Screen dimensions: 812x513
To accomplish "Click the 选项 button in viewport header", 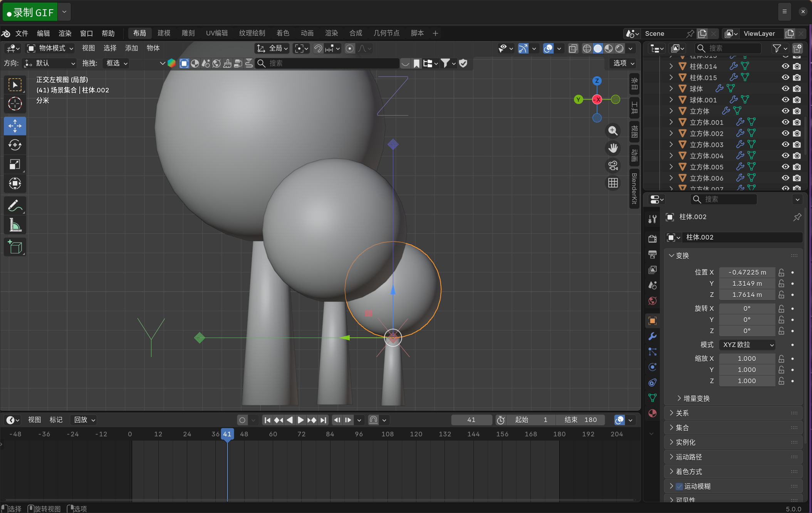I will (623, 63).
